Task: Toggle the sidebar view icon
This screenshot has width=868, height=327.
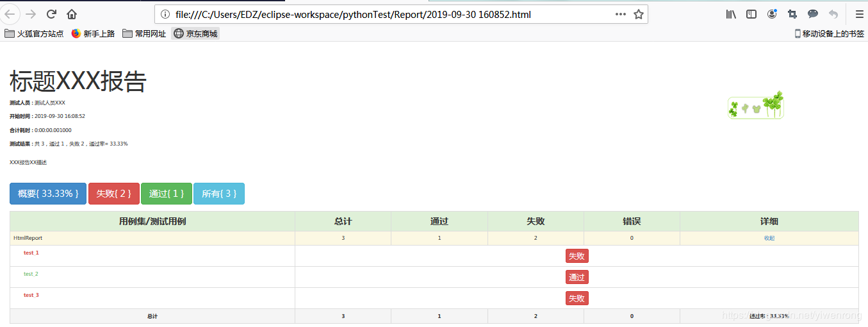Action: 751,14
